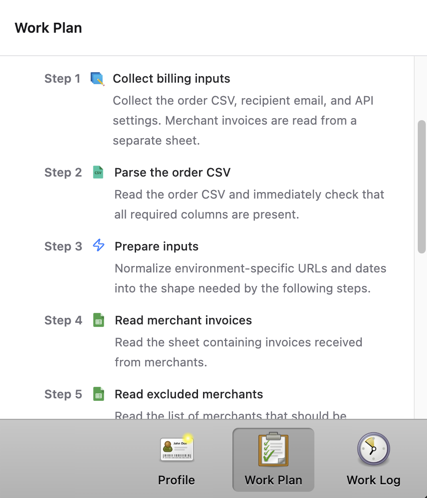
Task: Select the Work Plan tab label
Action: coord(273,480)
